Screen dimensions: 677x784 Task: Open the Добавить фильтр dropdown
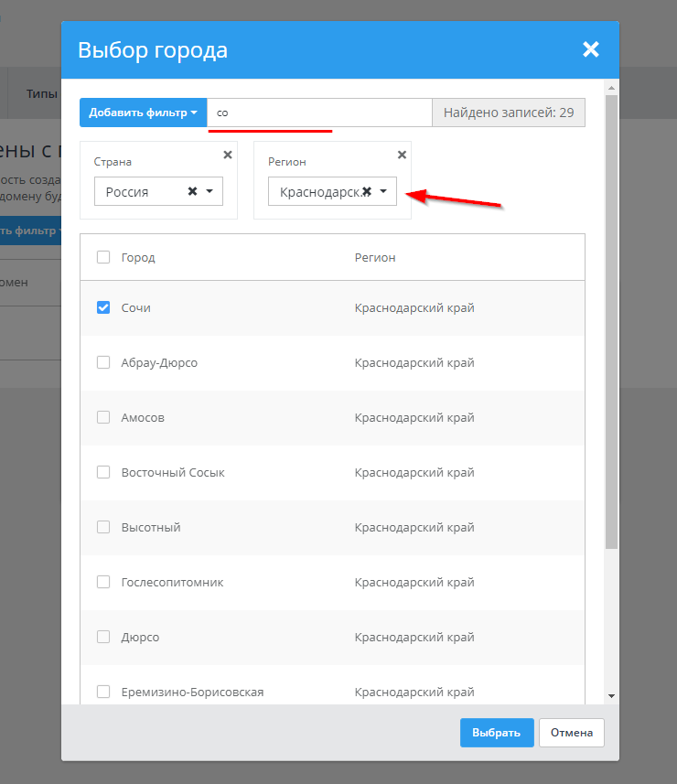144,113
